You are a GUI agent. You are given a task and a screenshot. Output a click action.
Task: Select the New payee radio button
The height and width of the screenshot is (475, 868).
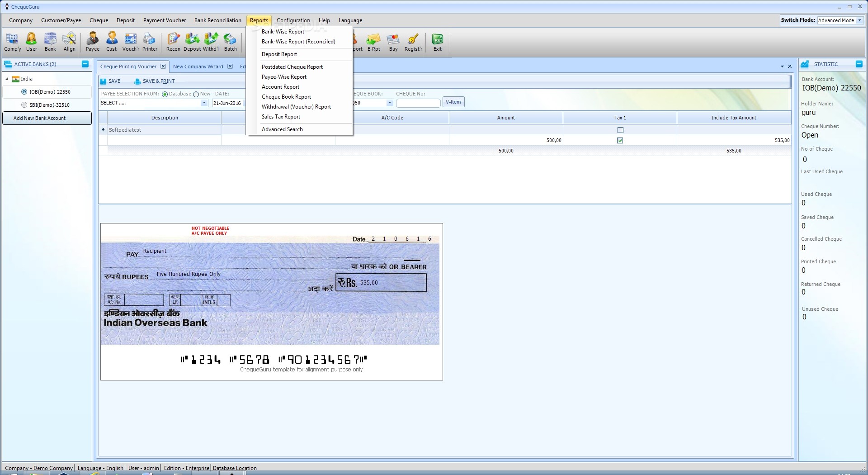click(196, 94)
